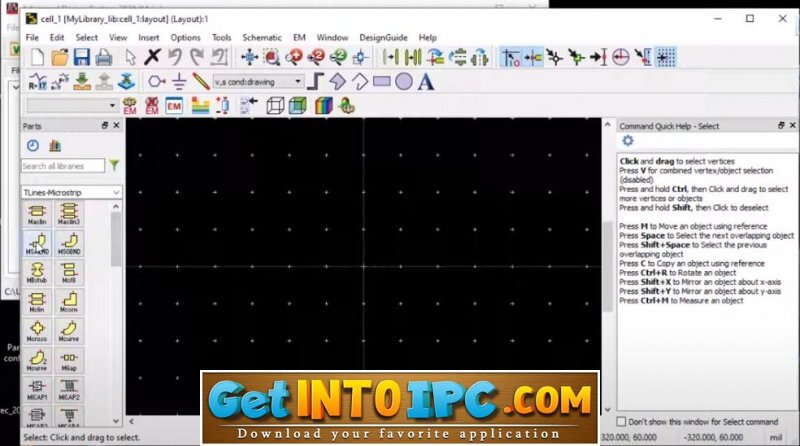Select the arrow pointer select tool

(x=131, y=57)
